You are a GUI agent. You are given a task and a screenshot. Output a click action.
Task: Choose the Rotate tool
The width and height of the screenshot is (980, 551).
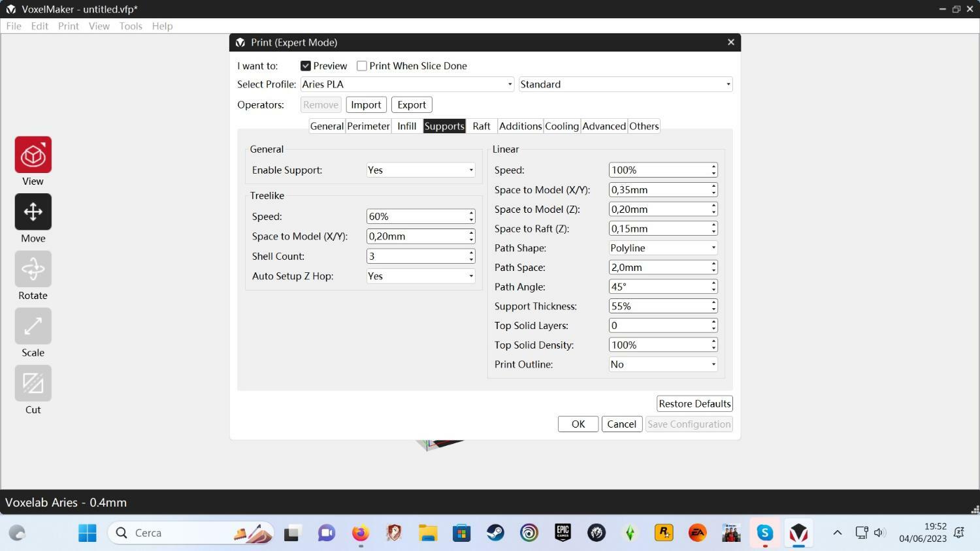[33, 269]
